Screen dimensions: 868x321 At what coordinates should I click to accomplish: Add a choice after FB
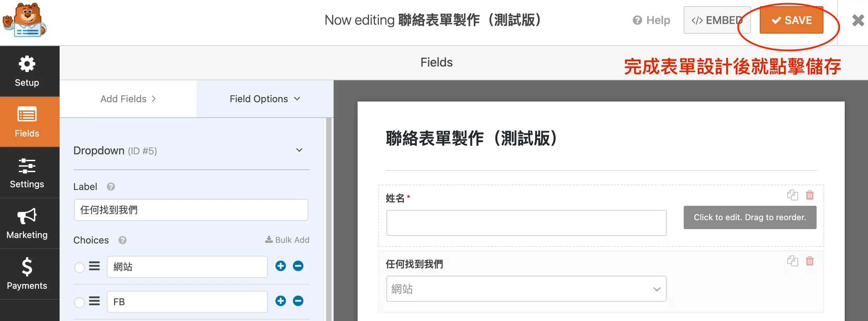(281, 301)
